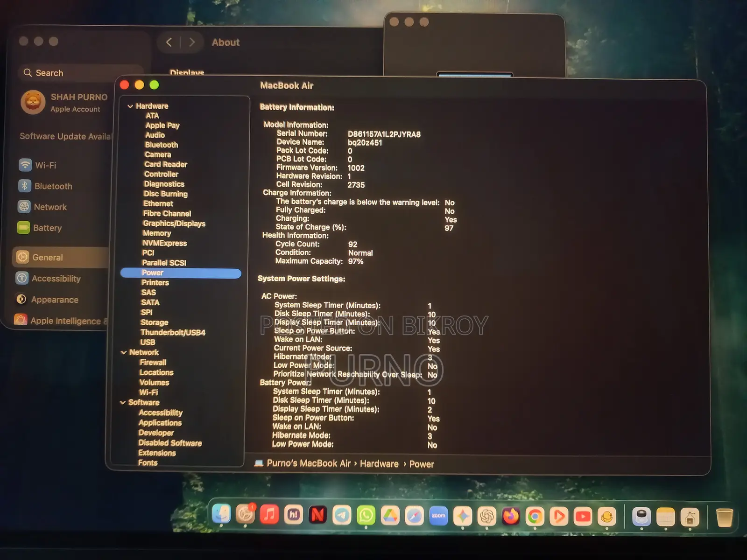
Task: Select Storage in the Hardware list
Action: click(x=155, y=322)
